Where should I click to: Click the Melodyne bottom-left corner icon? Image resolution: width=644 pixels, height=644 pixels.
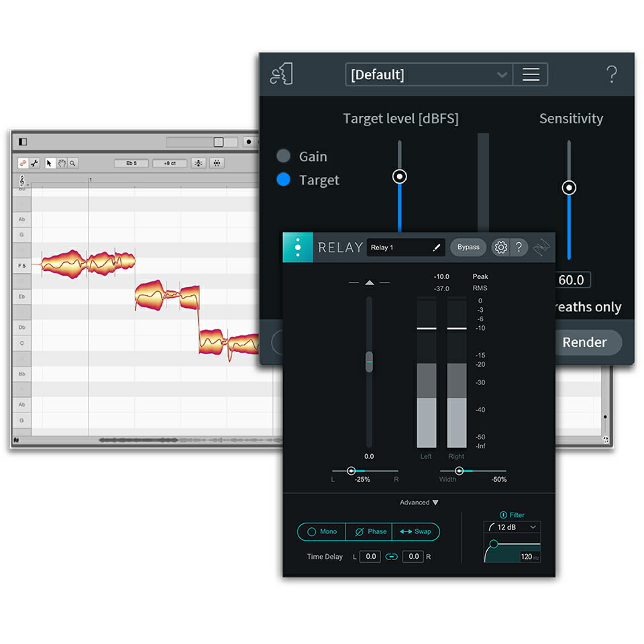point(16,440)
